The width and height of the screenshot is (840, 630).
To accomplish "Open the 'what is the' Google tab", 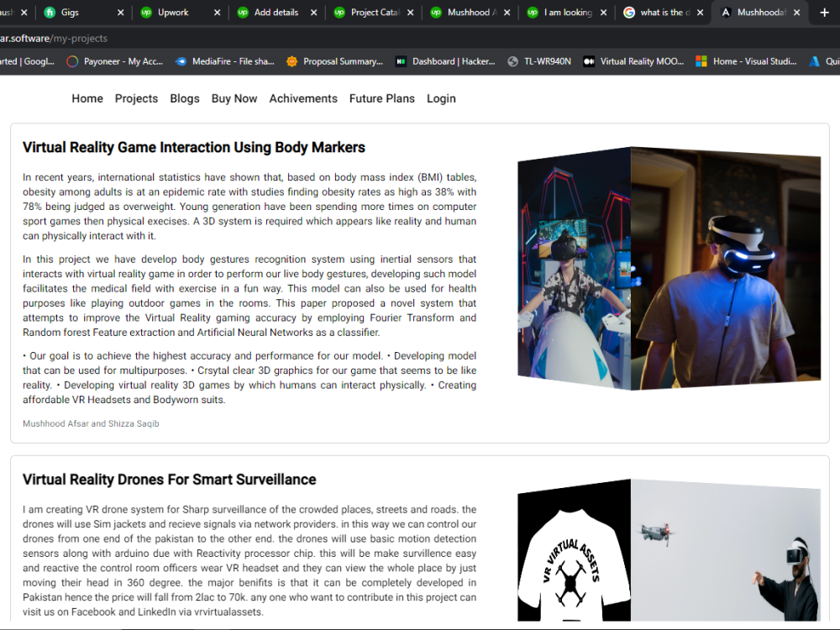I will tap(664, 13).
